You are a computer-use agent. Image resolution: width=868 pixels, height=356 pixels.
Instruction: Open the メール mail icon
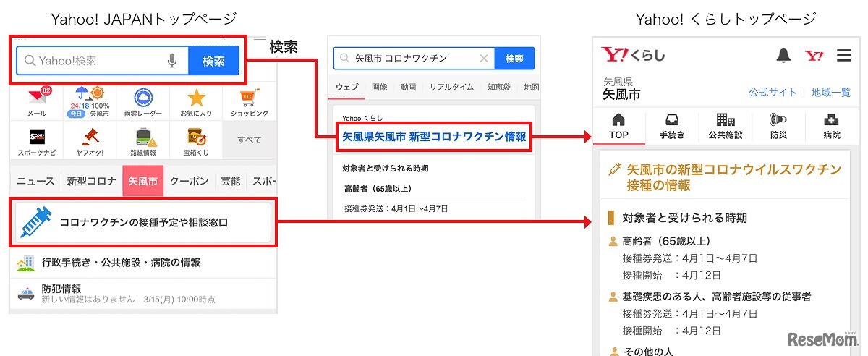click(36, 102)
